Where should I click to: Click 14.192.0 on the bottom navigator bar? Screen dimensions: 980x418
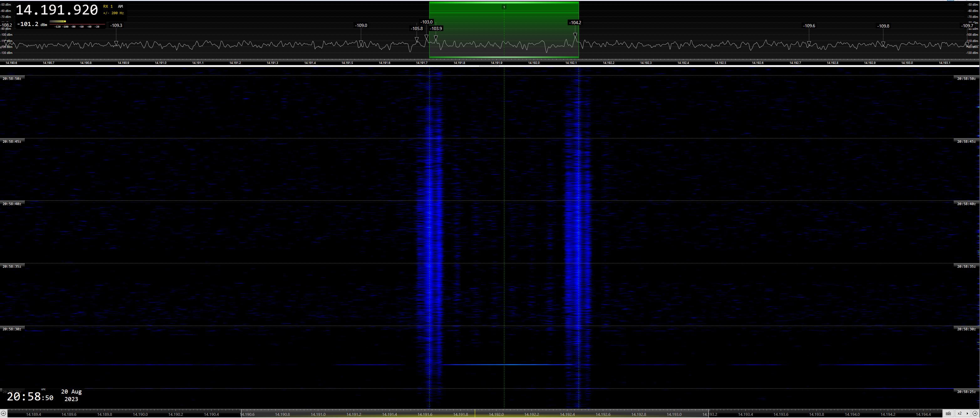[x=496, y=414]
